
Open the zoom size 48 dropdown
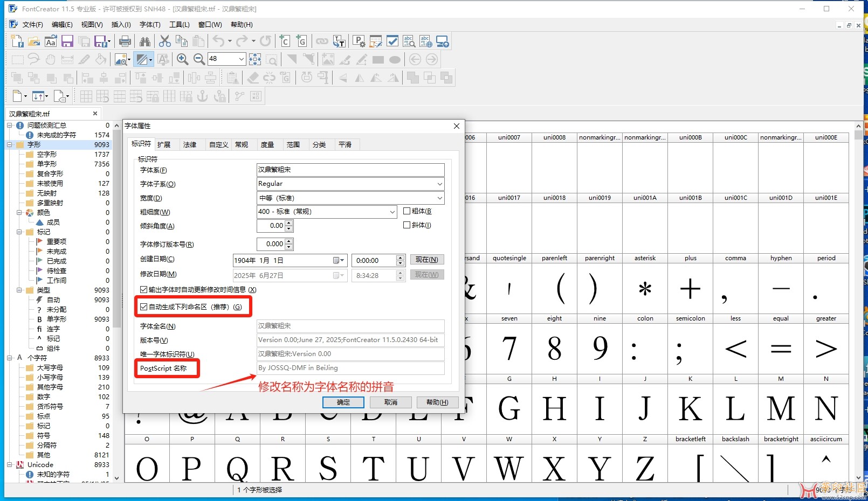pos(241,59)
